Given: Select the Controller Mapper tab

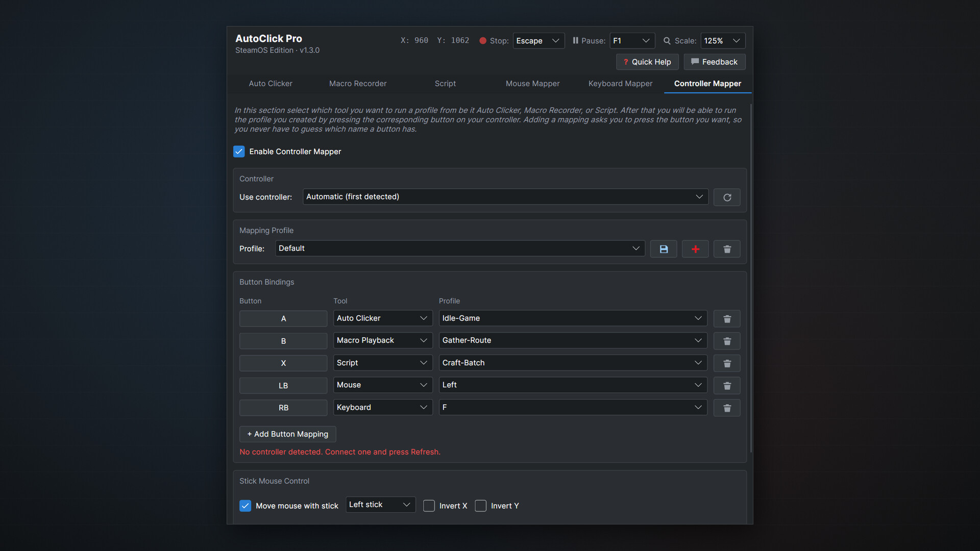Looking at the screenshot, I should (707, 84).
